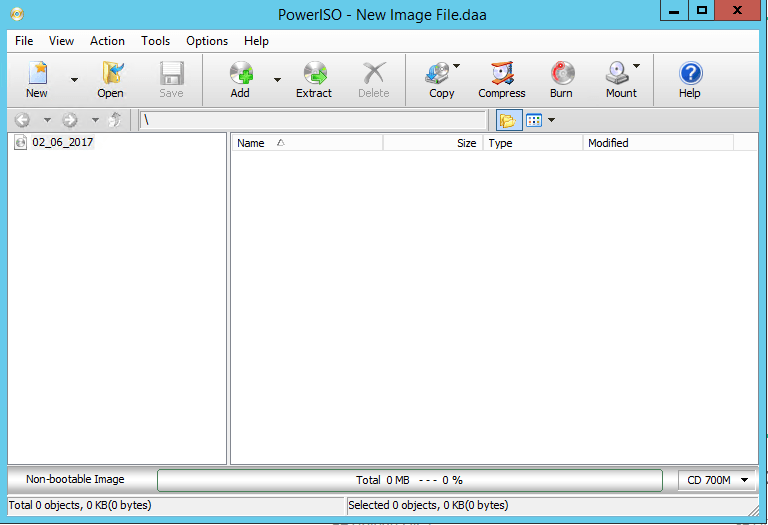Minimize the PowerISO window
The height and width of the screenshot is (525, 768).
674,10
